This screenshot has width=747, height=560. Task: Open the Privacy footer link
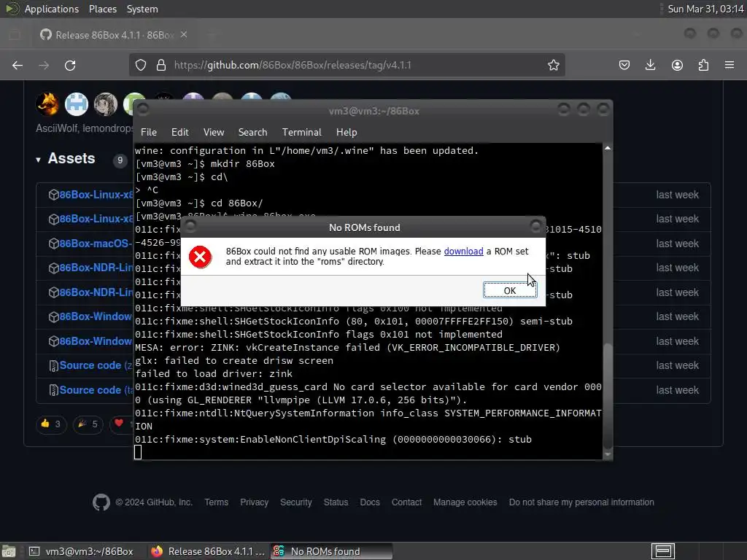pos(254,502)
